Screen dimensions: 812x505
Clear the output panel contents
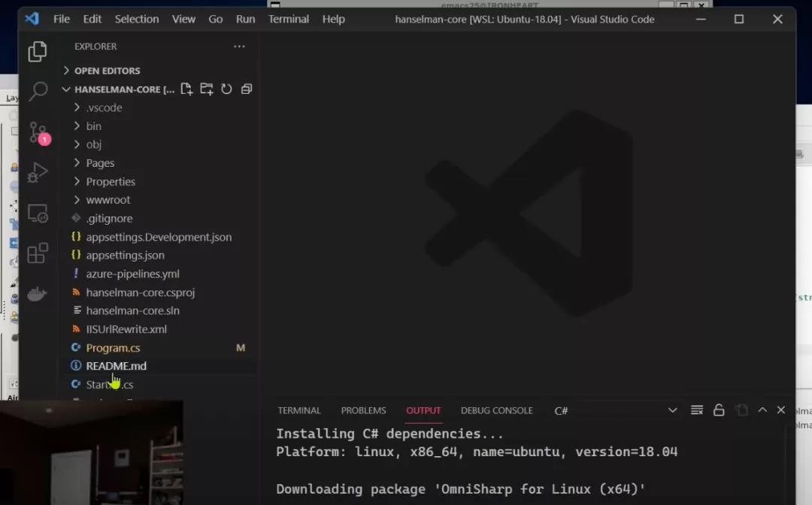click(697, 410)
